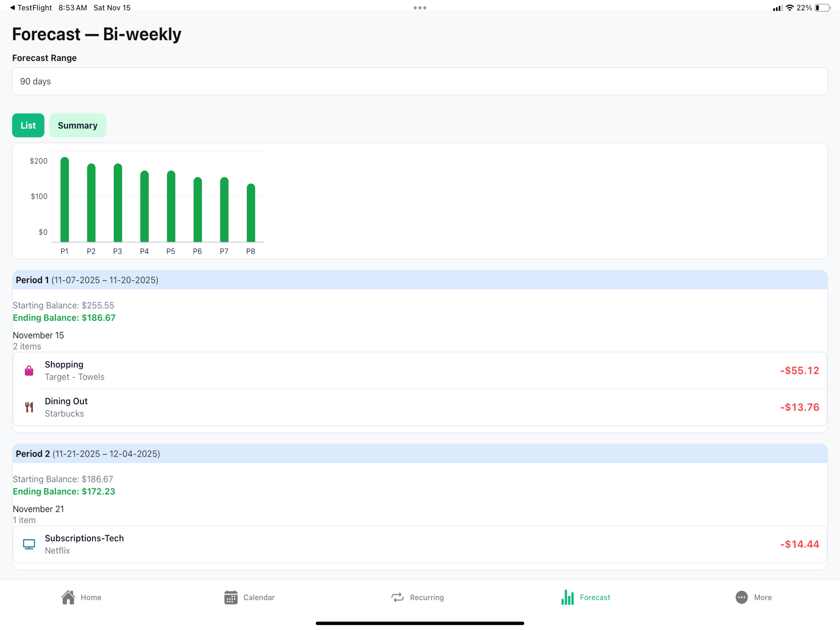
Task: Tap the -$14.44 amount
Action: click(800, 544)
